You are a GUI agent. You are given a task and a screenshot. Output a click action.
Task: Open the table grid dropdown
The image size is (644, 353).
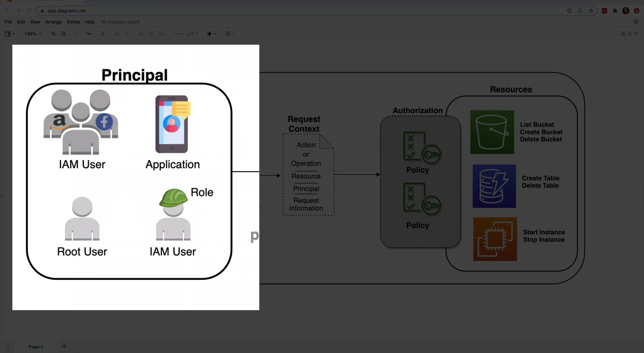pyautogui.click(x=230, y=34)
